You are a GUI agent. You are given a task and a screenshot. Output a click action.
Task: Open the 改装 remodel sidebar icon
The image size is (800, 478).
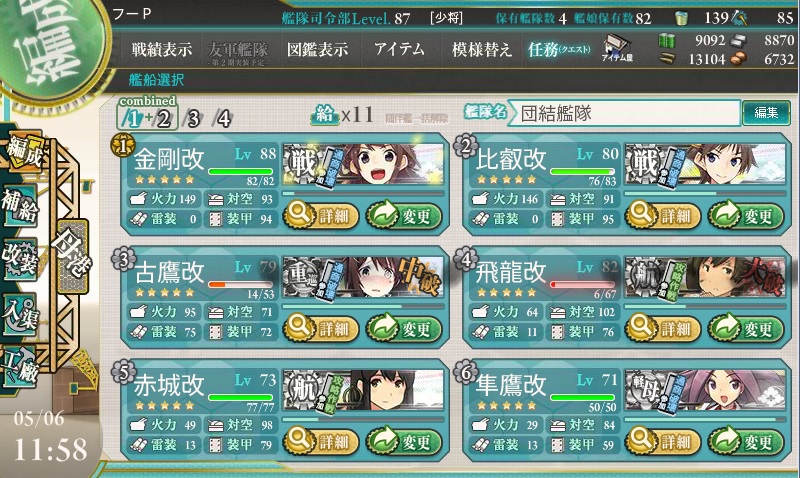pos(20,259)
